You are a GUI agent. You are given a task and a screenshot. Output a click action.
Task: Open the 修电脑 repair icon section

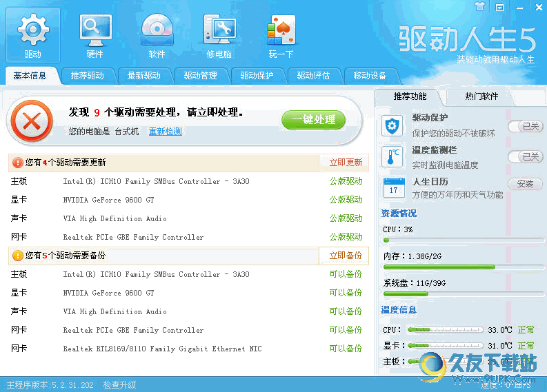tap(219, 36)
